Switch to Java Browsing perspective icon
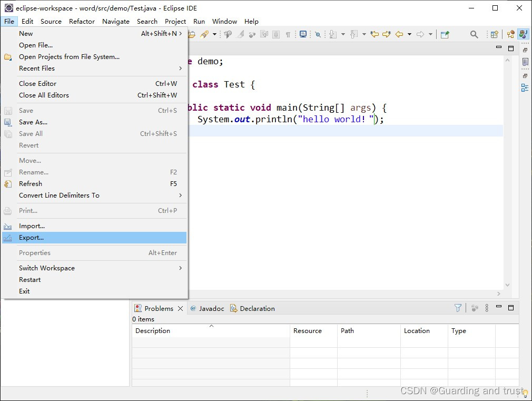Image resolution: width=532 pixels, height=401 pixels. 510,34
